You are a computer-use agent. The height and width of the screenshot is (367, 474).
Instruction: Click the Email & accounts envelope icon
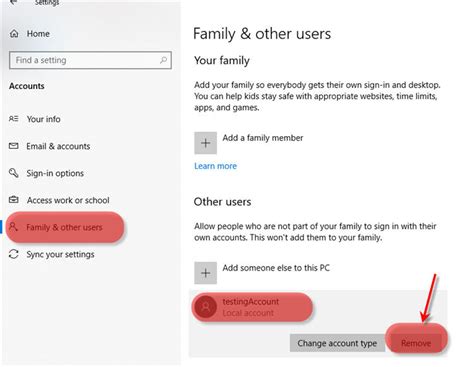tap(14, 146)
